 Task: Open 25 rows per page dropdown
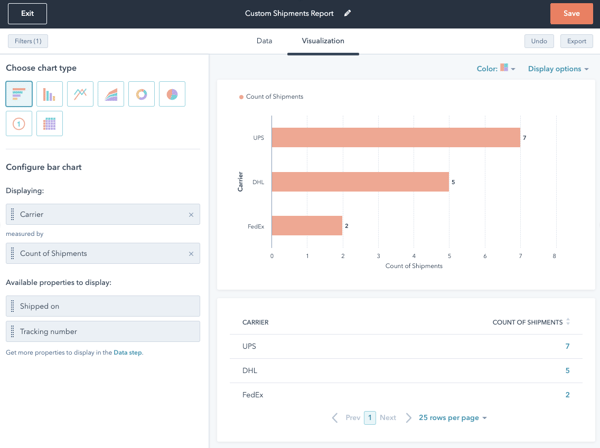tap(452, 418)
